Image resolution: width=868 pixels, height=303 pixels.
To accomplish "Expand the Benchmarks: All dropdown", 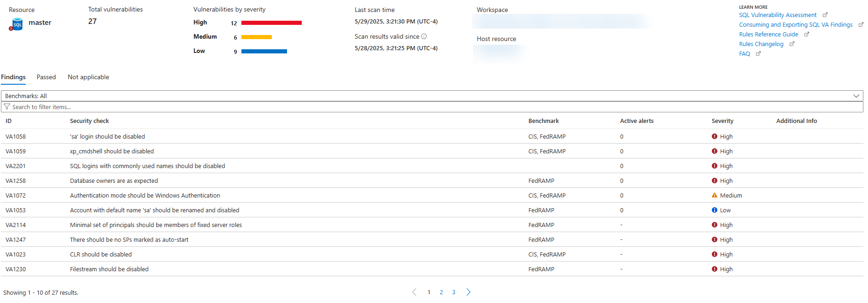I will pyautogui.click(x=856, y=96).
